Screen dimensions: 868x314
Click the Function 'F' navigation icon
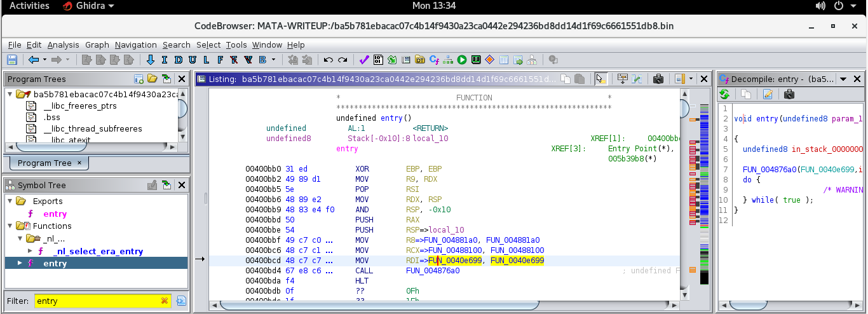(x=220, y=60)
